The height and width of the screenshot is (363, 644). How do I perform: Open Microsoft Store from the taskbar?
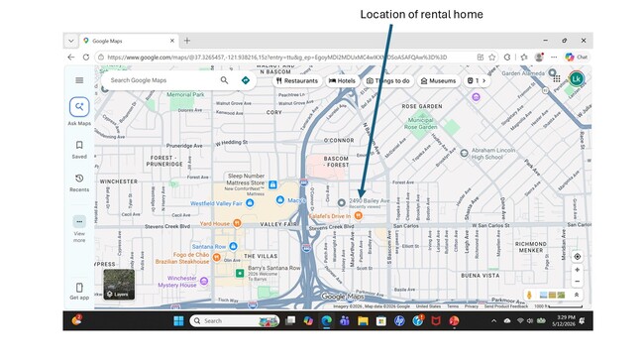tap(381, 320)
